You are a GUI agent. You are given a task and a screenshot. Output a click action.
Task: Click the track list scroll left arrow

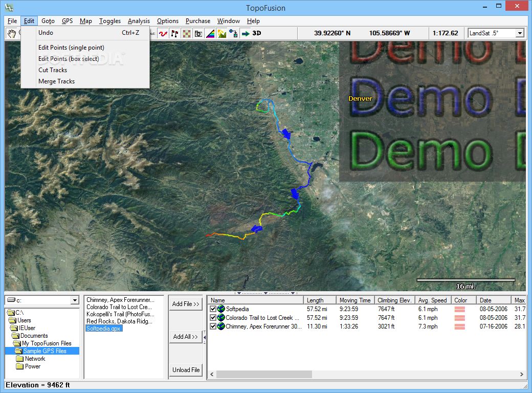[212, 375]
